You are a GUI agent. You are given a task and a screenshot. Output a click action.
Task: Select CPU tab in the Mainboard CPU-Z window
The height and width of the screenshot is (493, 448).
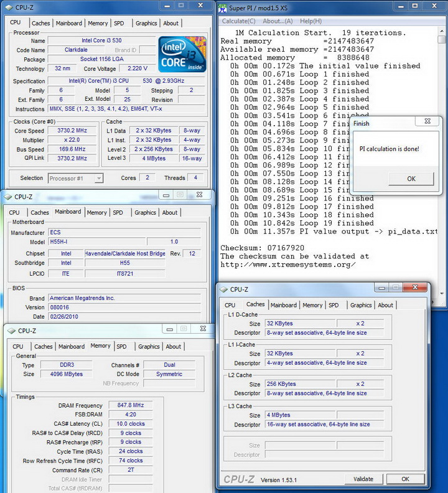pos(14,212)
